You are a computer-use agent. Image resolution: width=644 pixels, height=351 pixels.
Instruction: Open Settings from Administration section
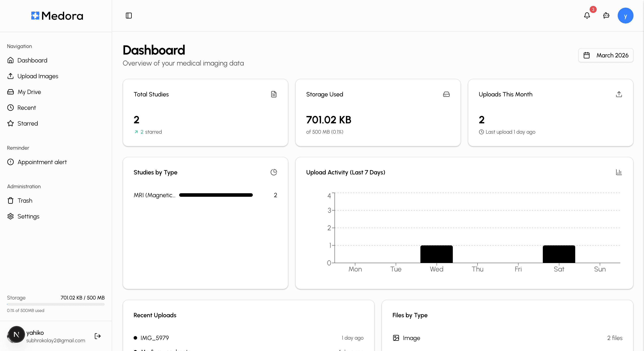pos(28,216)
